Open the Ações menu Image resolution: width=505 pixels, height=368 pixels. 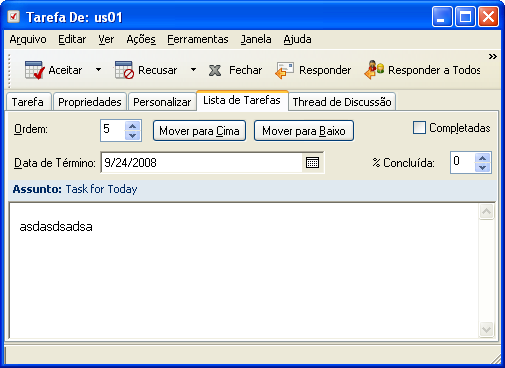point(141,39)
